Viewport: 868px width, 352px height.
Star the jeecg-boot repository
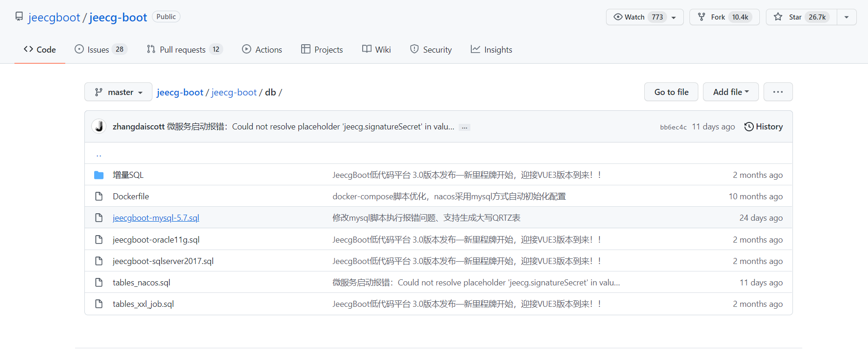coord(801,17)
